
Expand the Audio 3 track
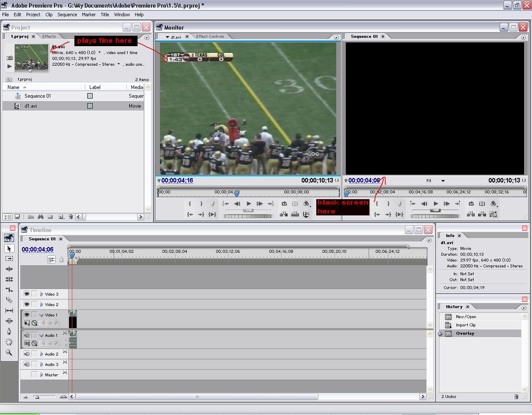(x=42, y=364)
